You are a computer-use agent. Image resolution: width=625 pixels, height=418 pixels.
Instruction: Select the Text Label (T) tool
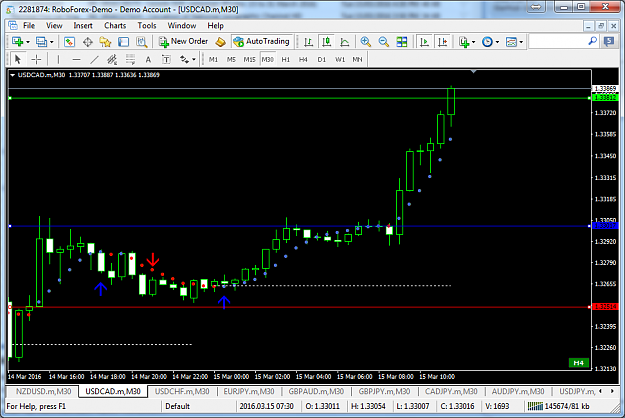click(x=166, y=59)
